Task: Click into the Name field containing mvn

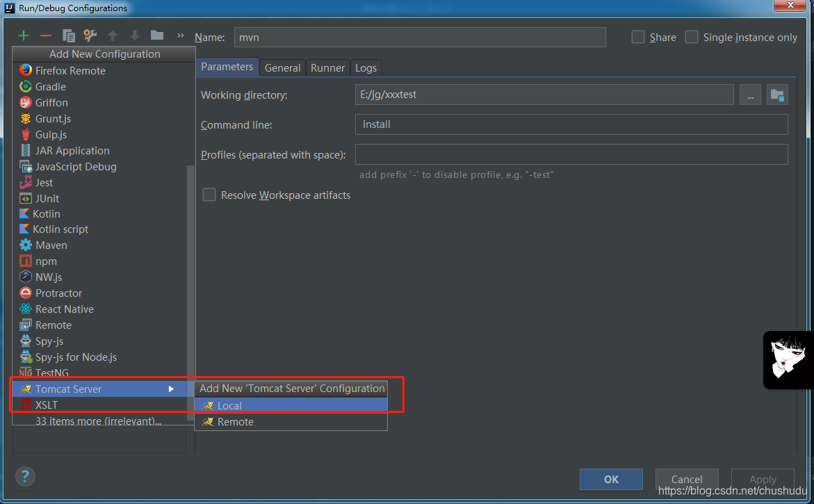Action: point(420,38)
